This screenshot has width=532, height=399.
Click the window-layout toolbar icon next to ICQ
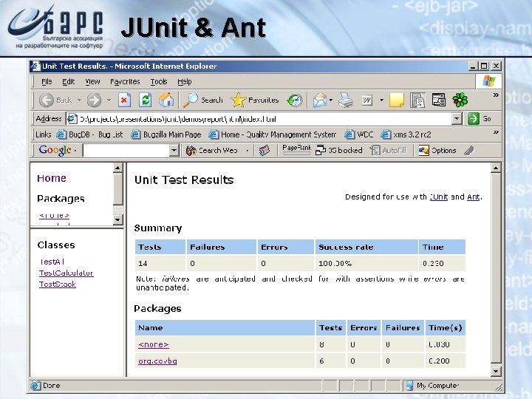point(438,100)
